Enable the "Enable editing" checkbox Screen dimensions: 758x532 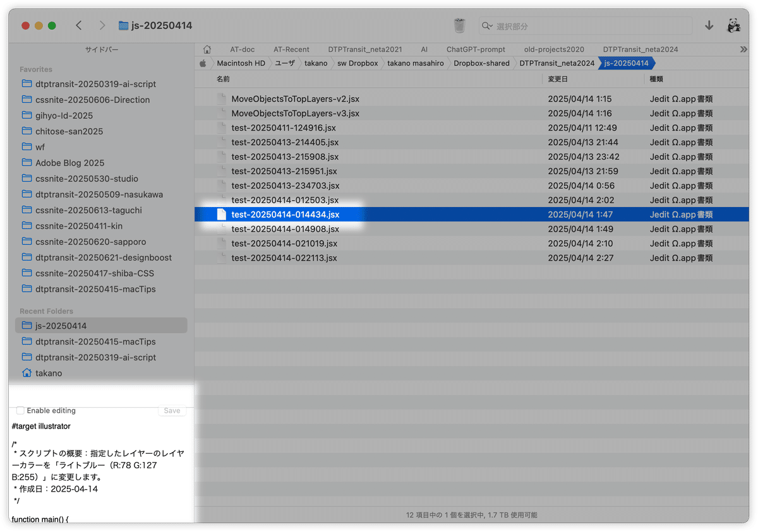tap(20, 410)
